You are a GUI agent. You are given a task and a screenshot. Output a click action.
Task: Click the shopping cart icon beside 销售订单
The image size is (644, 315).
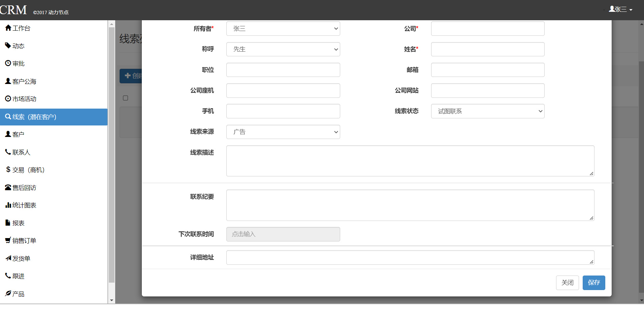[8, 240]
